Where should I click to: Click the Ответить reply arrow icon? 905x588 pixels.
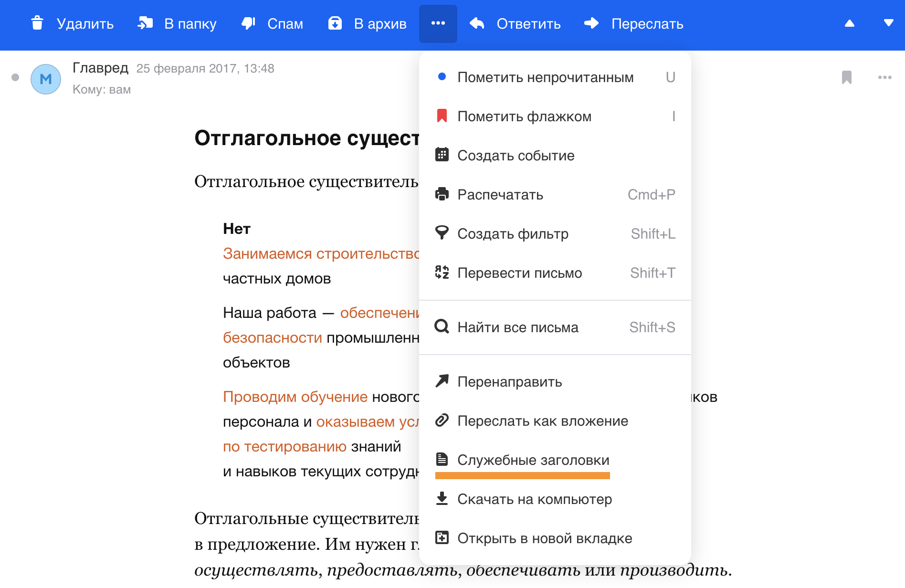477,23
